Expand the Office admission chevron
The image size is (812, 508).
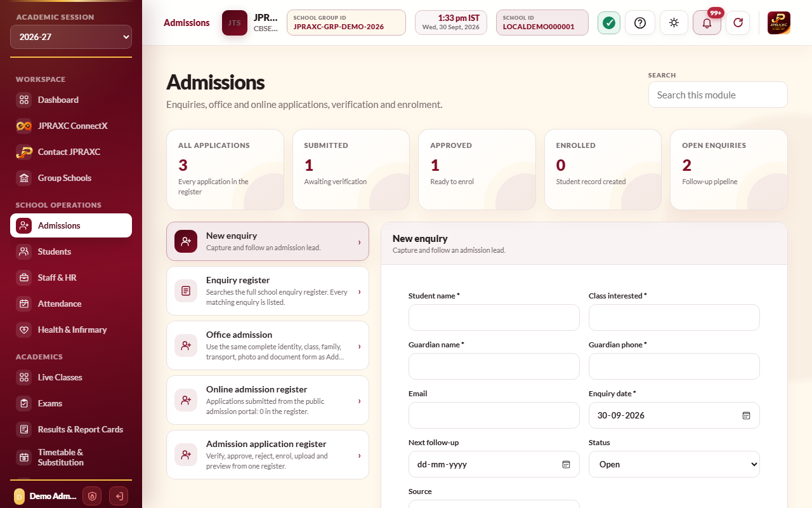click(x=359, y=345)
